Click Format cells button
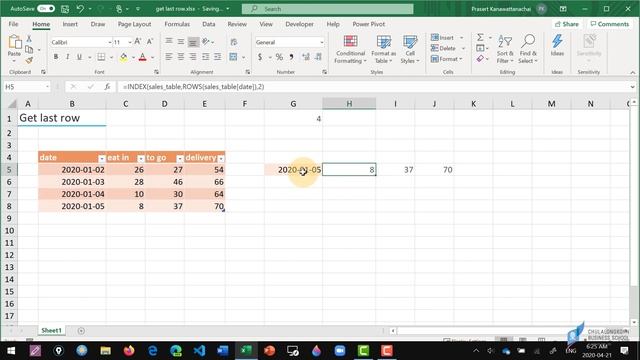 [447, 59]
